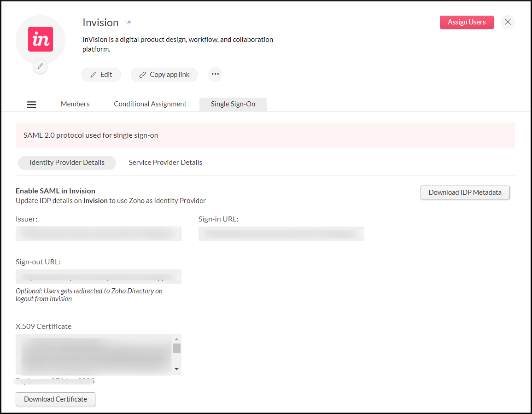The width and height of the screenshot is (532, 414).
Task: Edit logo via the pencil badge
Action: click(40, 66)
